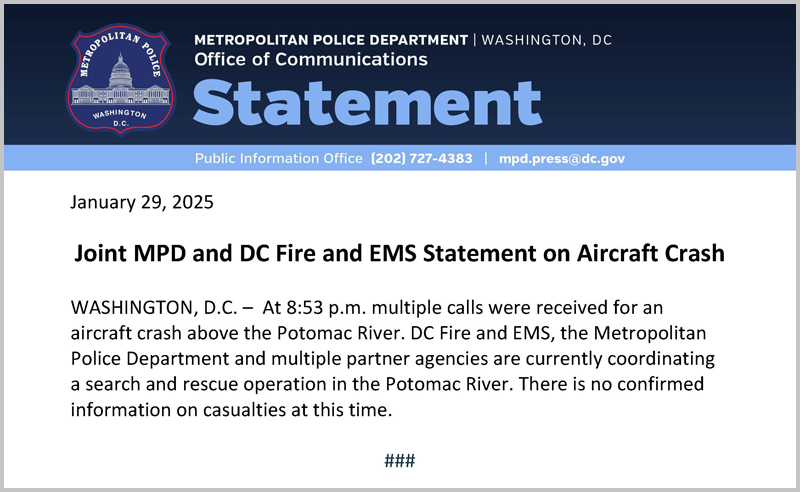
Task: Click the large Statement heading
Action: [x=367, y=103]
